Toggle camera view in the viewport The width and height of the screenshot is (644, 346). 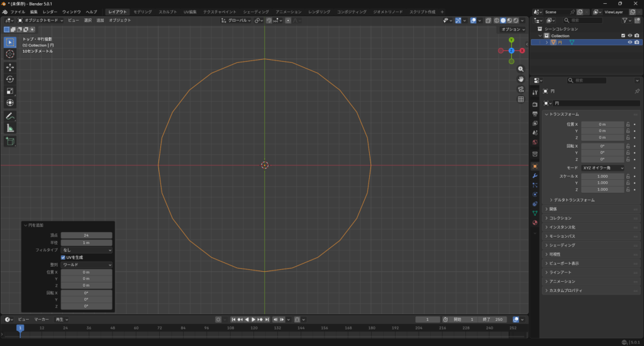coord(521,89)
